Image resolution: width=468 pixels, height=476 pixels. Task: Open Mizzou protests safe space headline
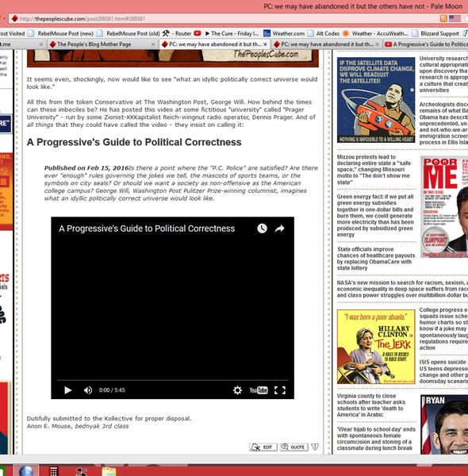coord(374,170)
